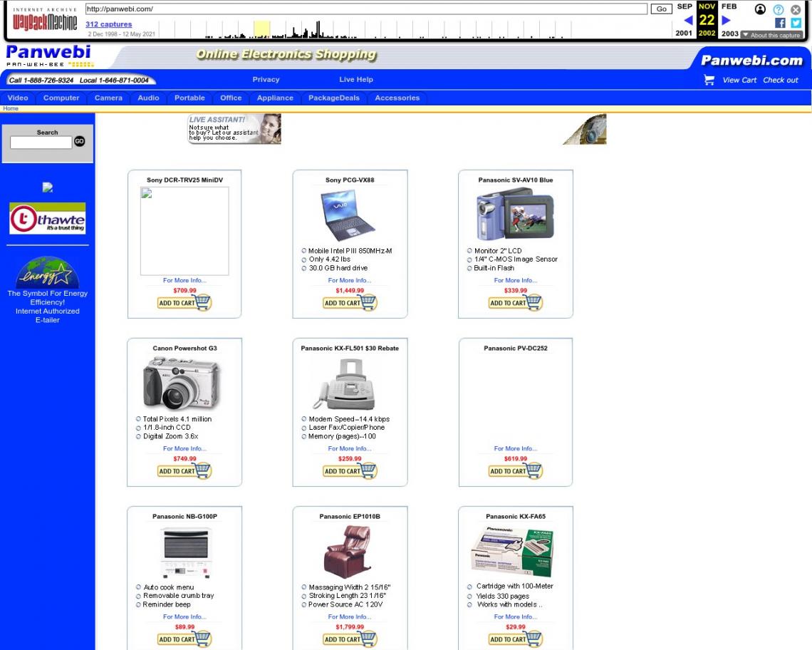Image resolution: width=812 pixels, height=650 pixels.
Task: Open For More Info under Panasonic EP1010B
Action: pos(350,617)
